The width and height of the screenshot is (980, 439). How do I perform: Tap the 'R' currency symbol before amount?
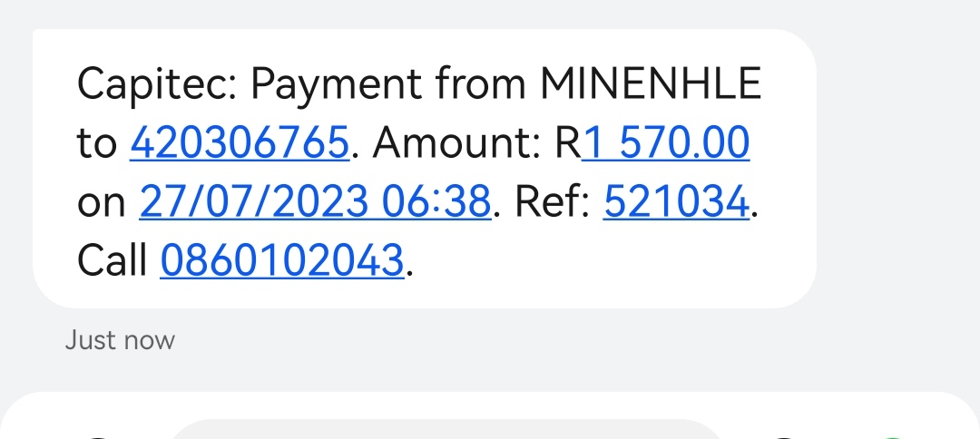[568, 143]
